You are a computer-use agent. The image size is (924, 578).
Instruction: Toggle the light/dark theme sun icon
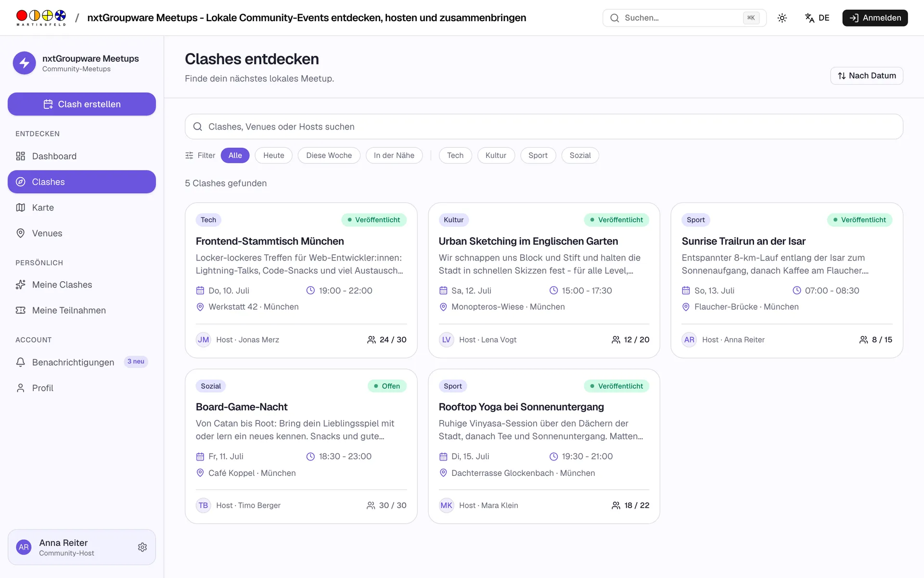tap(782, 18)
